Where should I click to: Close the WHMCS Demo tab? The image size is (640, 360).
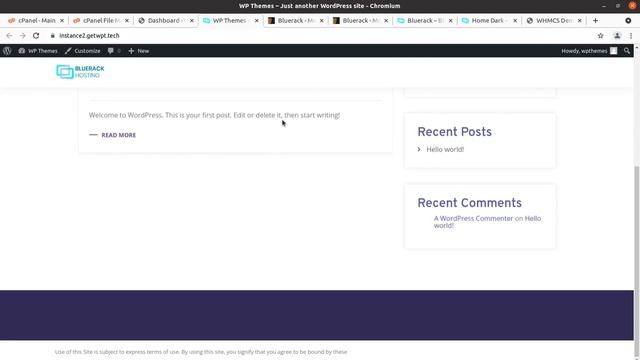point(580,20)
